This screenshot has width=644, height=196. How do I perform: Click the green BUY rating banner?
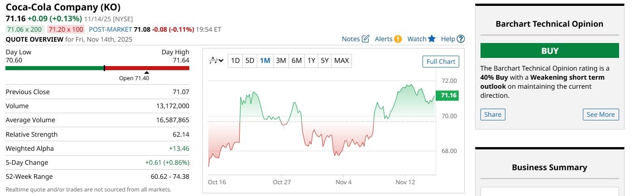coord(549,51)
